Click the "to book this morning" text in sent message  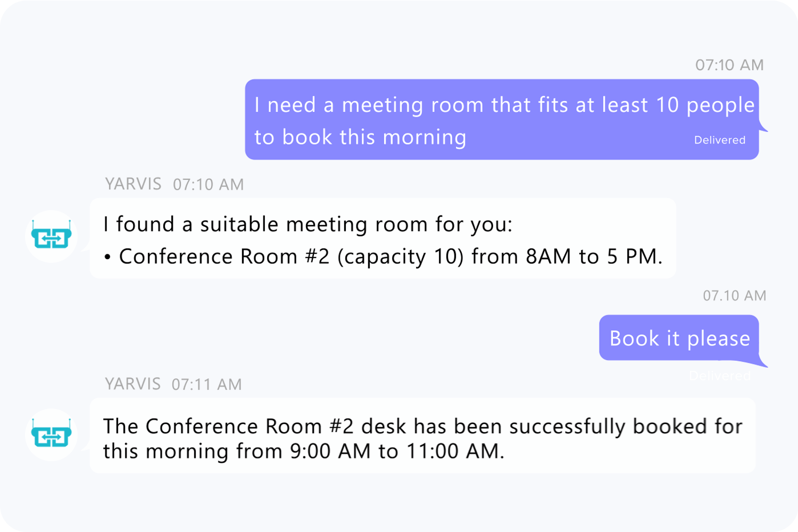click(x=360, y=137)
